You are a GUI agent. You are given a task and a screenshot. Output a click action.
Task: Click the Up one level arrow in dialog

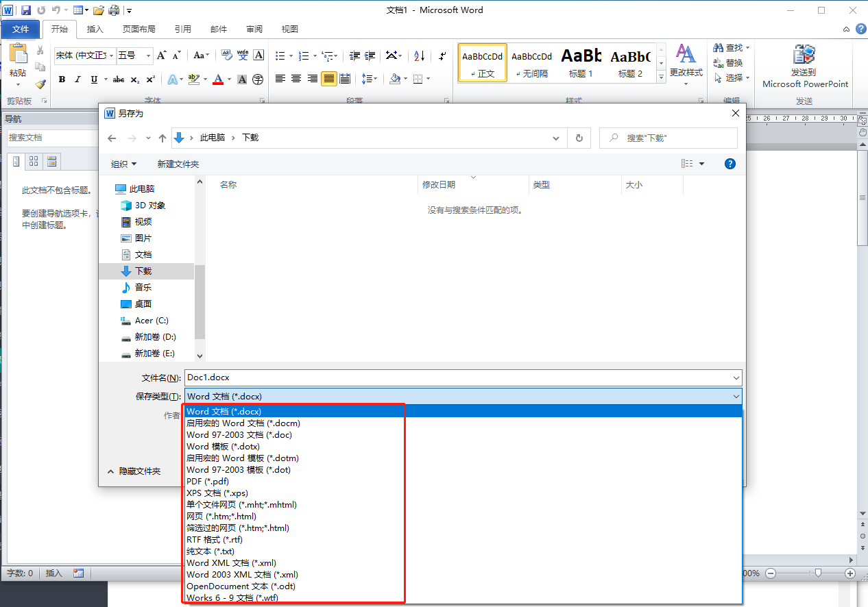point(162,138)
